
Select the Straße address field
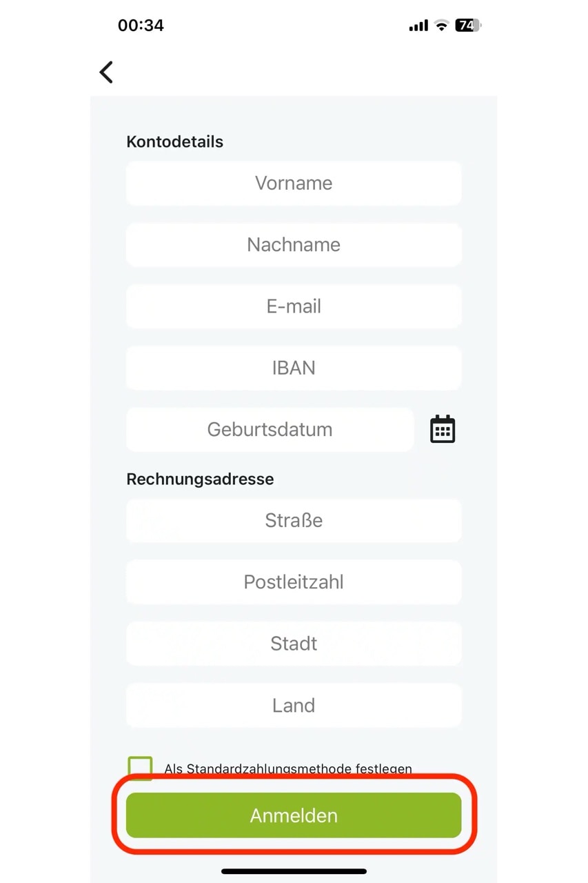294,520
